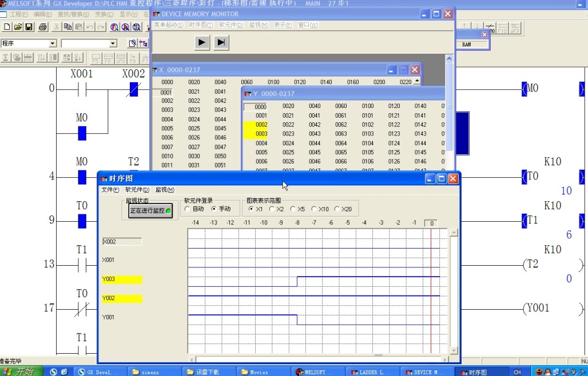This screenshot has width=588, height=376.
Task: Open the 软元件 menu in 时序图 window
Action: point(137,190)
